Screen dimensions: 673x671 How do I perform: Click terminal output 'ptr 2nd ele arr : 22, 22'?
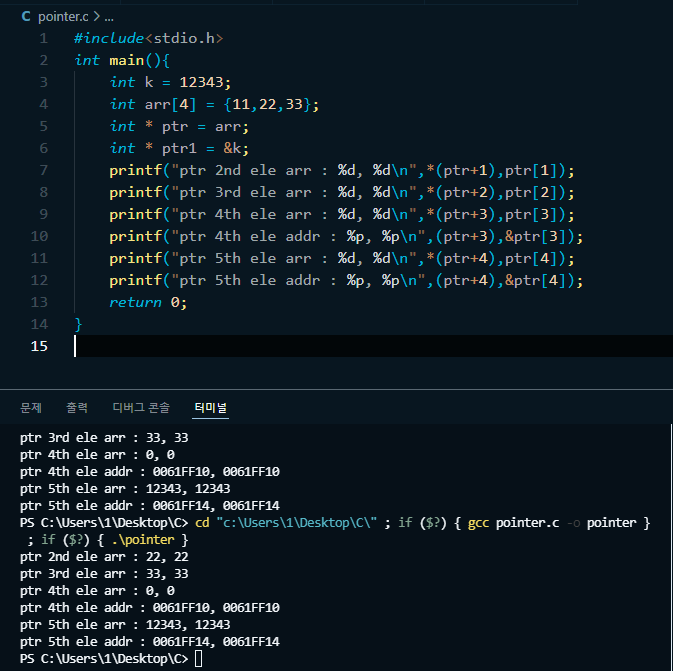pyautogui.click(x=104, y=557)
